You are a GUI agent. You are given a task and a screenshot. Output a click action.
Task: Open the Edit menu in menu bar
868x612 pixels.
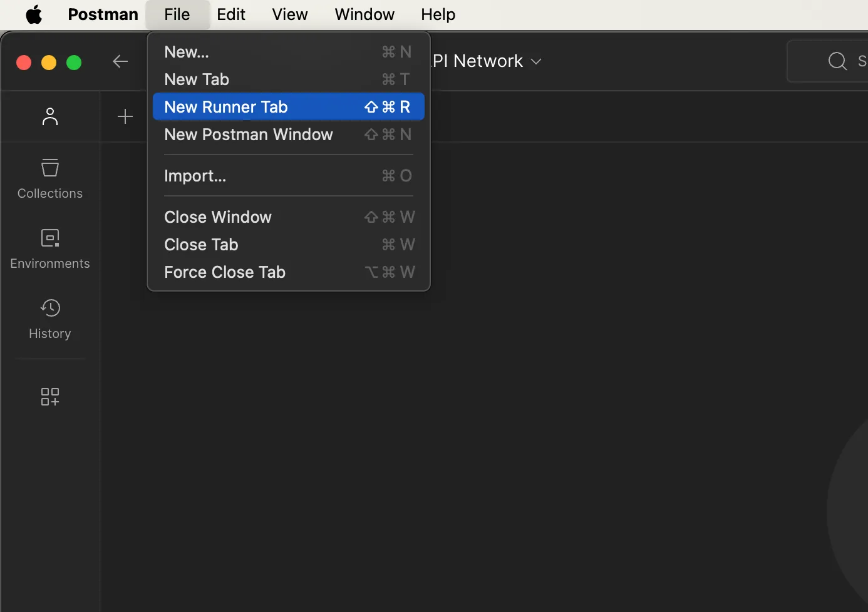coord(230,14)
